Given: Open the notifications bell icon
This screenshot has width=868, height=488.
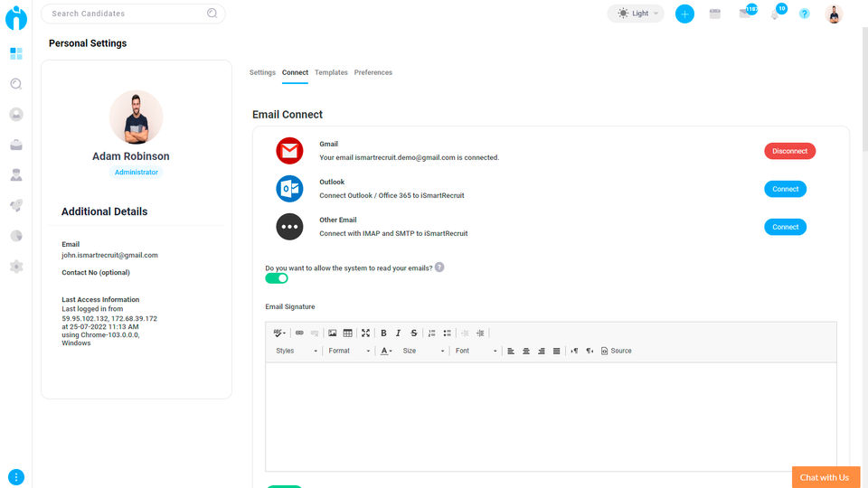Looking at the screenshot, I should coord(776,14).
